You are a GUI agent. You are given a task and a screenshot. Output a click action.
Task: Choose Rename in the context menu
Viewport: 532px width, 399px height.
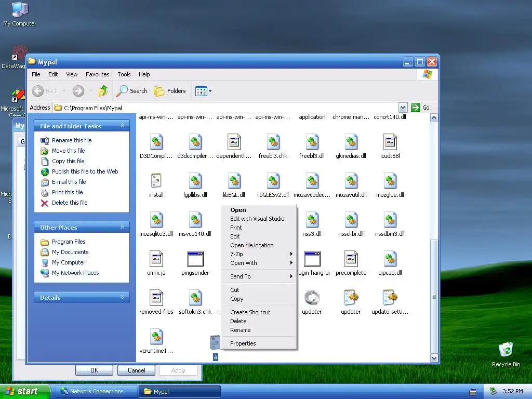click(259, 330)
